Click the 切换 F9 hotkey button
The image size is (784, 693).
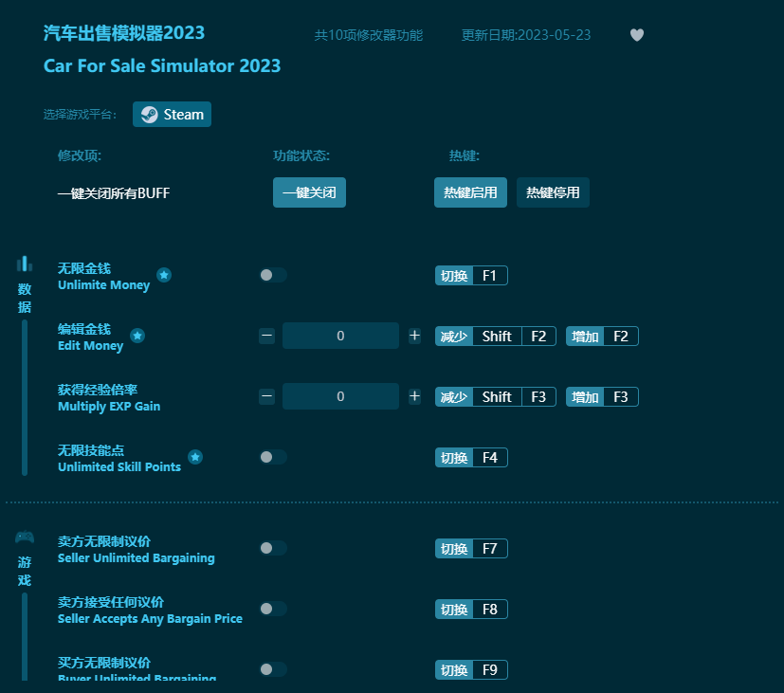471,670
